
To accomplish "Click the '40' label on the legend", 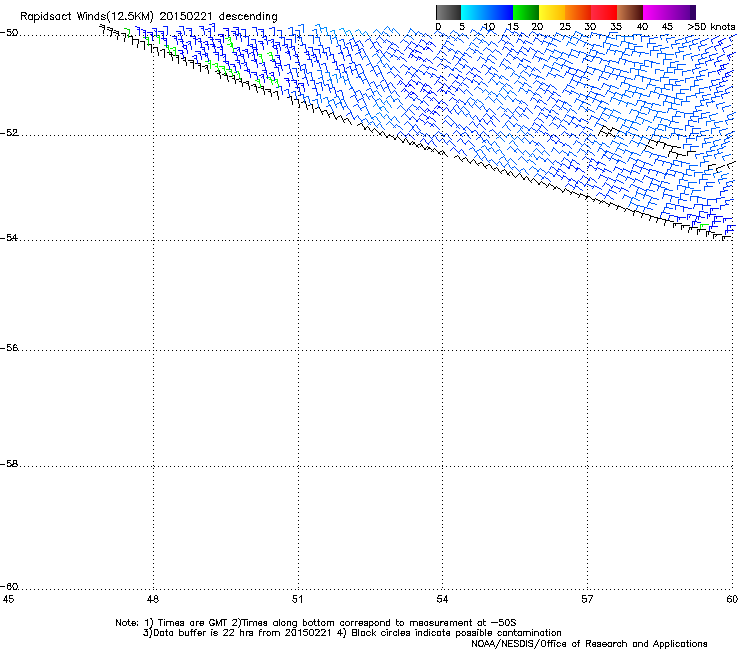I will [x=642, y=27].
